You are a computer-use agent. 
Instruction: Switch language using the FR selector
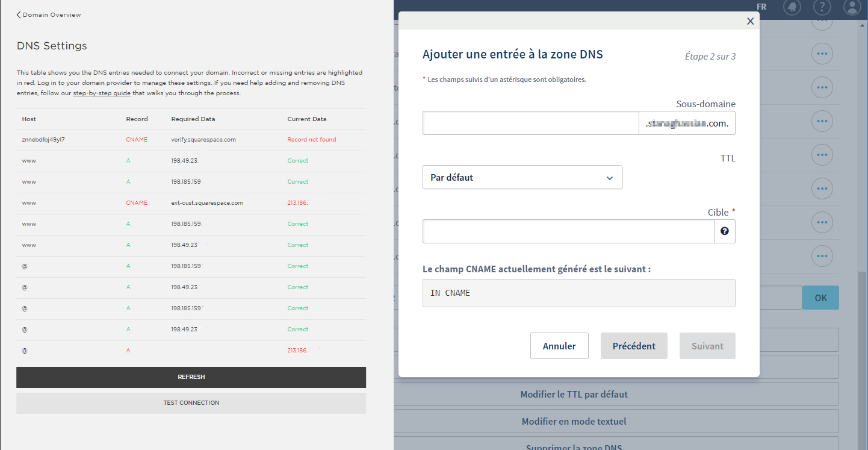pos(761,7)
